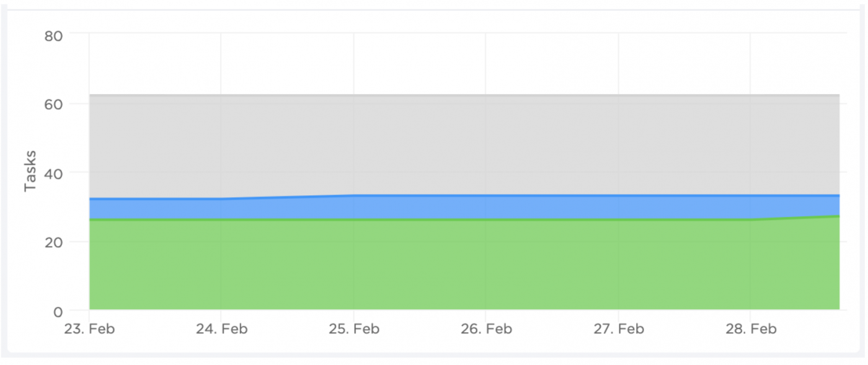Click the "25. Feb" date label

tap(353, 329)
